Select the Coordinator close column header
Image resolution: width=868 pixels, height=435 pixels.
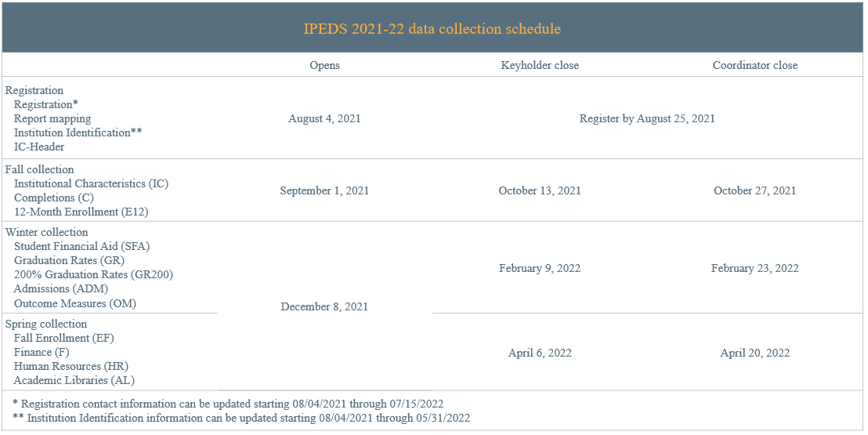[755, 65]
